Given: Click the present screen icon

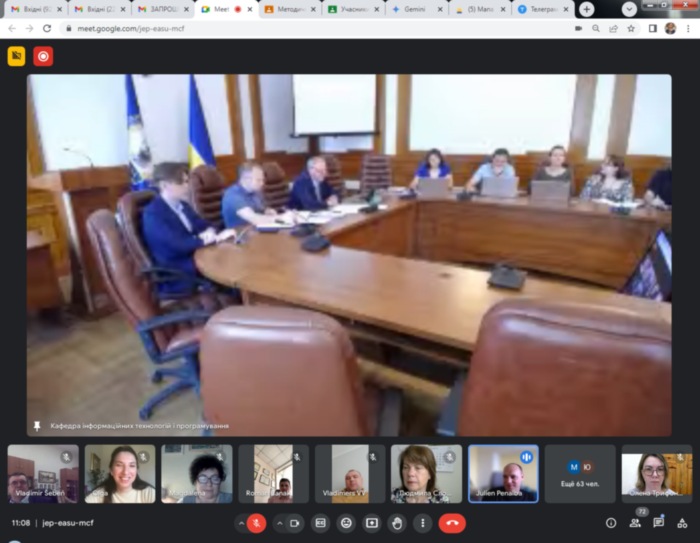Looking at the screenshot, I should 372,522.
